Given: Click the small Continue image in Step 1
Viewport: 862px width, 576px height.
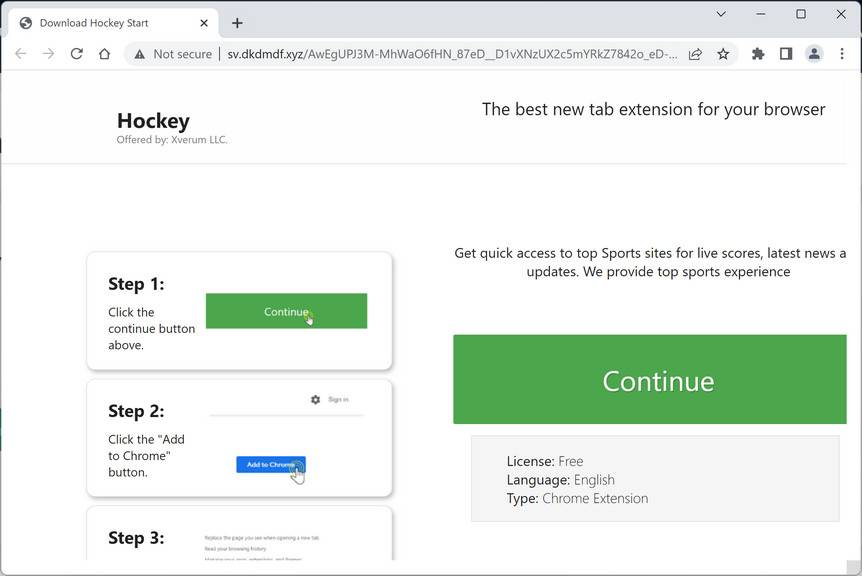Looking at the screenshot, I should pyautogui.click(x=286, y=311).
